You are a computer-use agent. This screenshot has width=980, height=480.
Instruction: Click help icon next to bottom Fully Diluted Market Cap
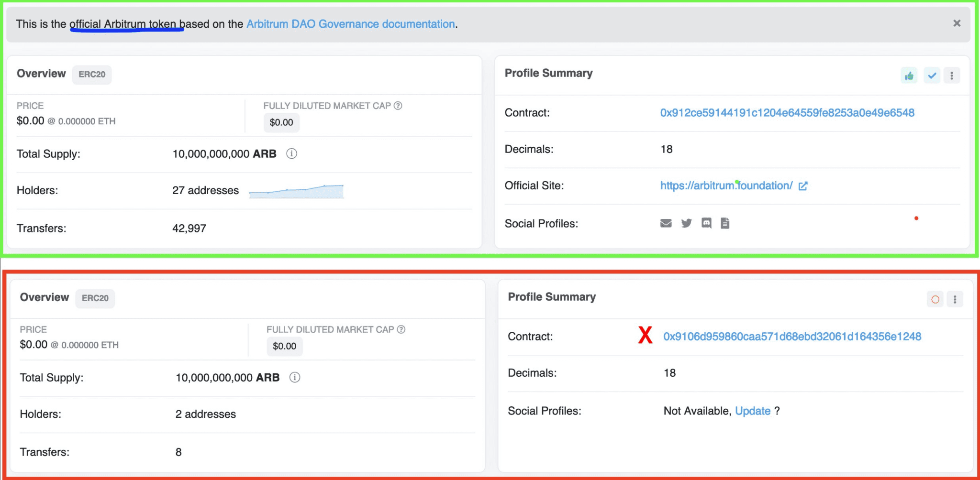(x=401, y=329)
